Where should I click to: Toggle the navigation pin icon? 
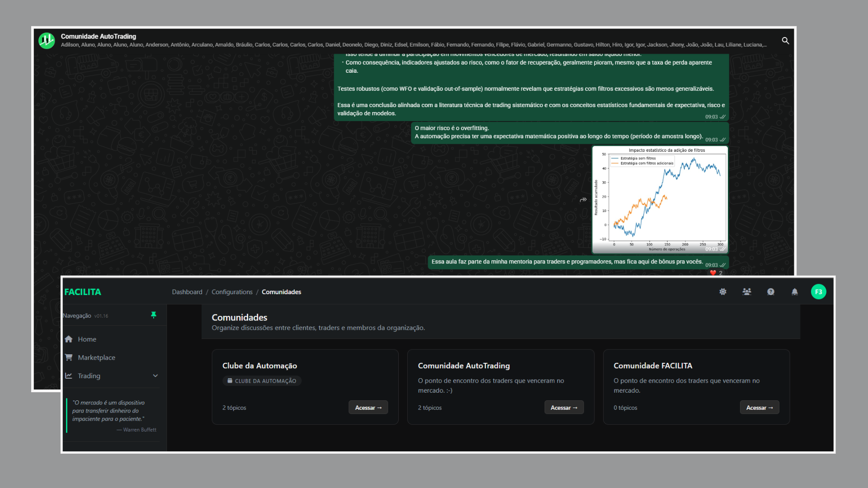coord(154,315)
